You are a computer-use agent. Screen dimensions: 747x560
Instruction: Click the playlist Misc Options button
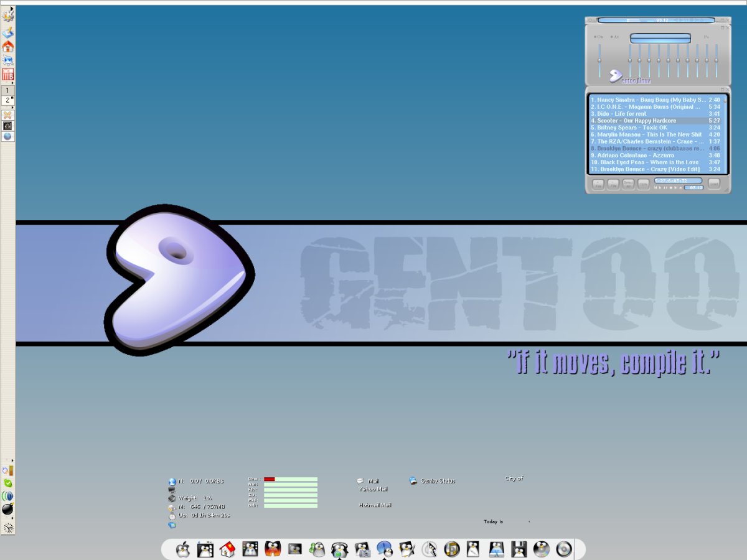(644, 184)
